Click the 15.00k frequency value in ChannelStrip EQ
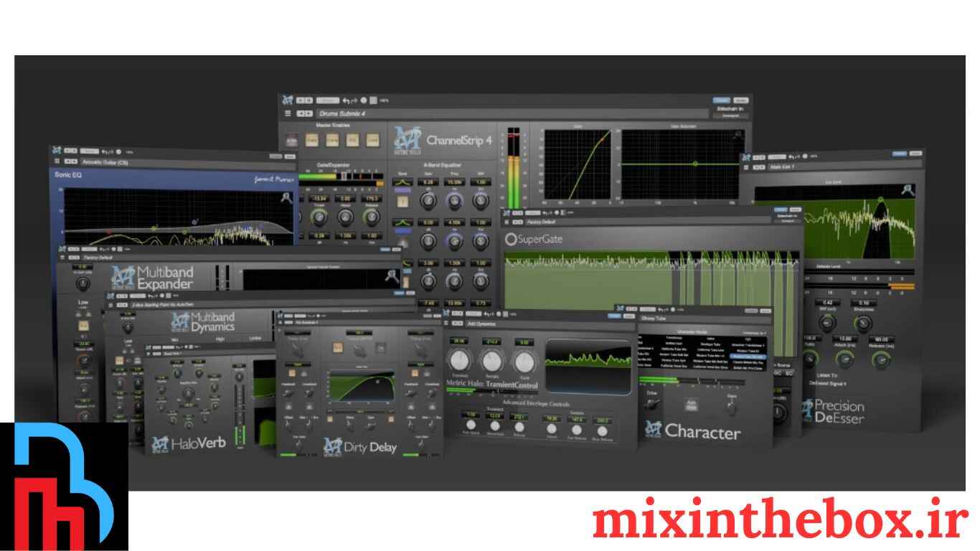The image size is (980, 551). coord(454,183)
